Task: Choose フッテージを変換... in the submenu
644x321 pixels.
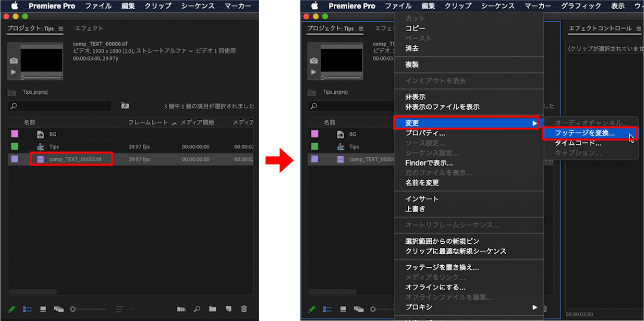Action: coord(585,133)
